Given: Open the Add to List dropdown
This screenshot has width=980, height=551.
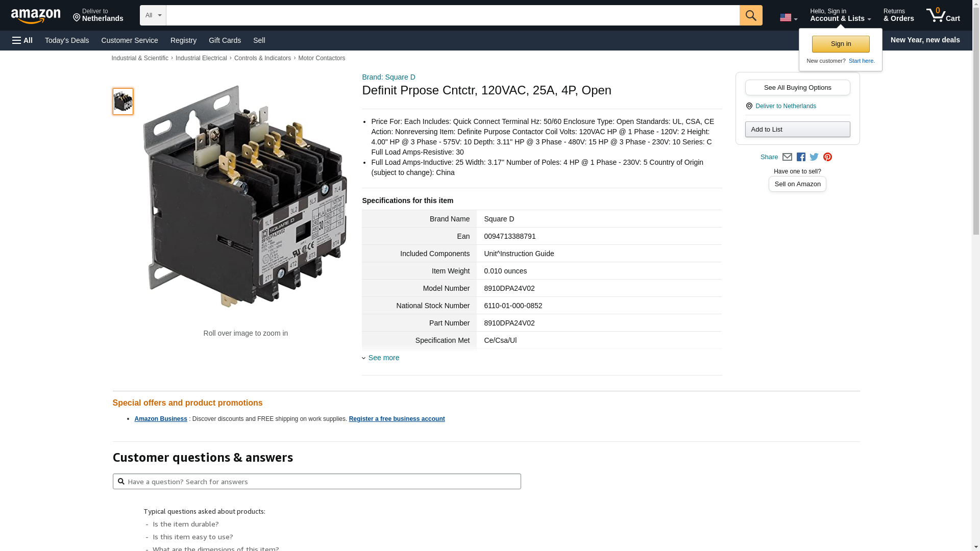Looking at the screenshot, I should point(797,129).
